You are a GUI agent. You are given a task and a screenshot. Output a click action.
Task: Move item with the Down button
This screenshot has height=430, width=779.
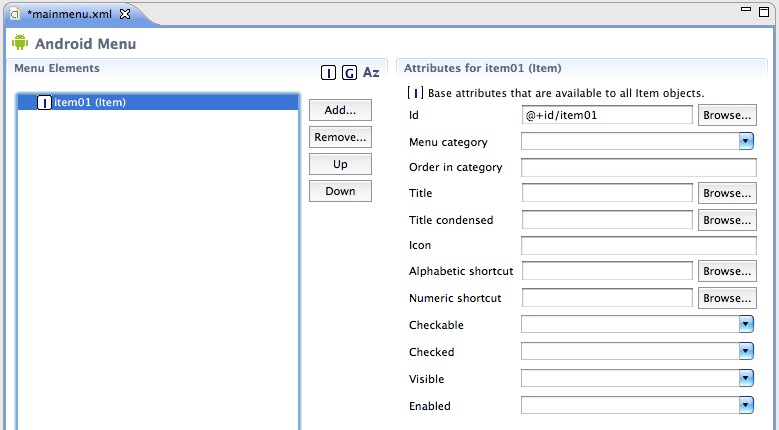point(340,191)
